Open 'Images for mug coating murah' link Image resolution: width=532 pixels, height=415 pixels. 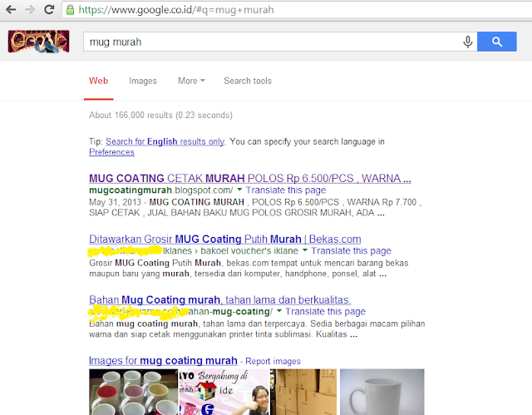coord(163,360)
